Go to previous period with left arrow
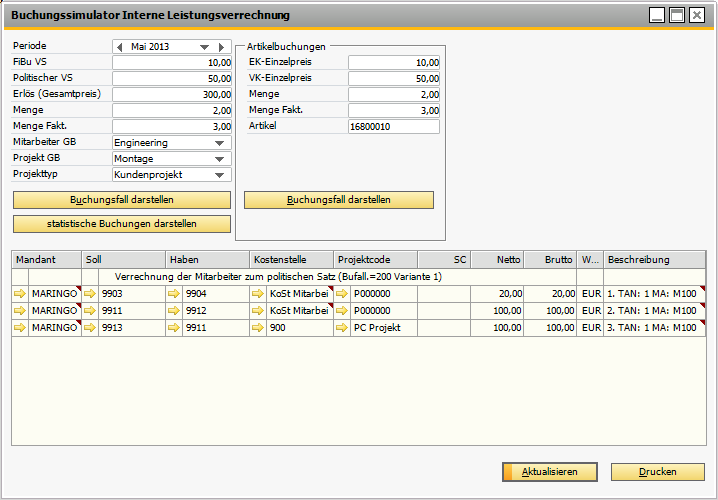718x500 pixels. pyautogui.click(x=120, y=47)
